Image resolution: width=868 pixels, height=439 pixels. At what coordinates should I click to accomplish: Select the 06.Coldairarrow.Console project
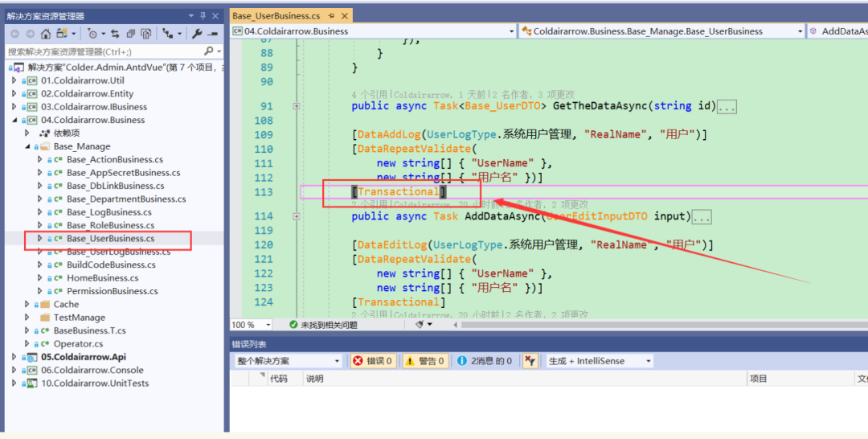click(92, 370)
